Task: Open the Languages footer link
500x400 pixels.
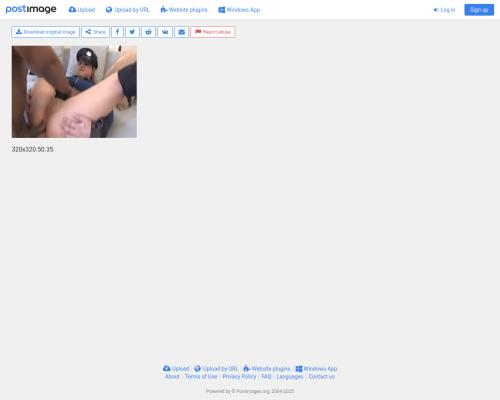Action: 290,376
